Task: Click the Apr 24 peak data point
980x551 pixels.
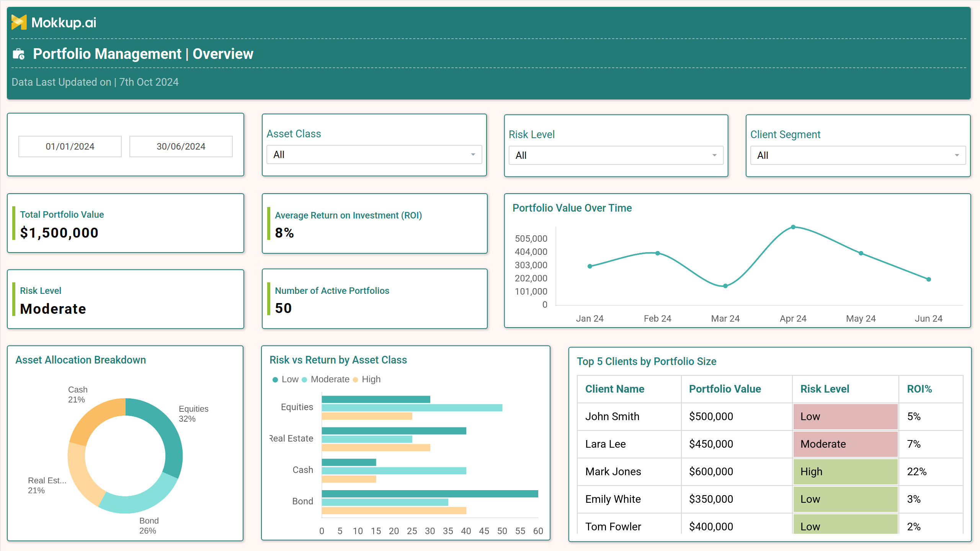Action: tap(793, 227)
